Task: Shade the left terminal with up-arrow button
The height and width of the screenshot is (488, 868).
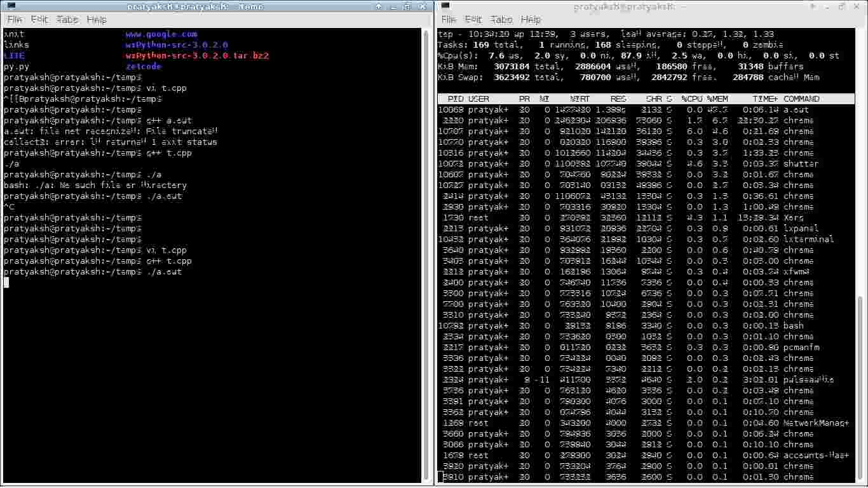Action: click(x=379, y=6)
